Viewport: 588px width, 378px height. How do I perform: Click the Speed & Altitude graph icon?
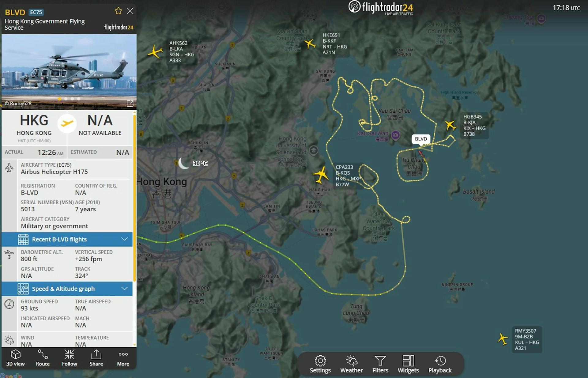click(23, 289)
